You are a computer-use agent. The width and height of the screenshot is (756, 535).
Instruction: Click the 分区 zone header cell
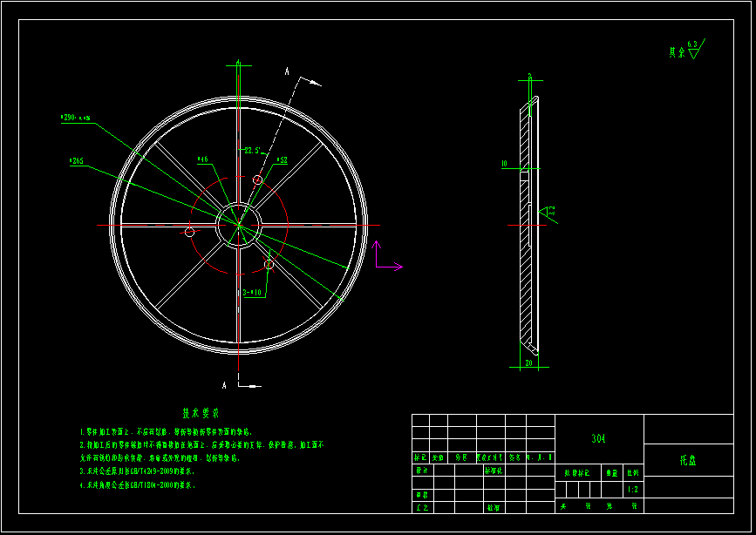click(462, 457)
